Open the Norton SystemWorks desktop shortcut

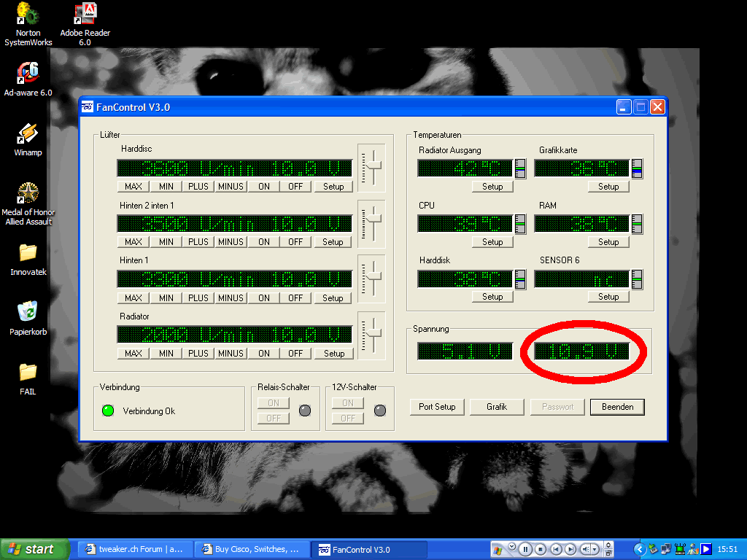click(x=28, y=14)
